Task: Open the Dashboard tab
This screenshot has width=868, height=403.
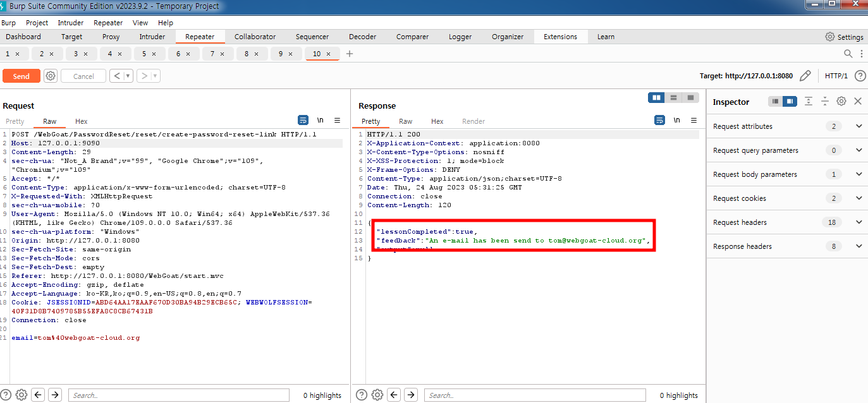Action: tap(23, 37)
